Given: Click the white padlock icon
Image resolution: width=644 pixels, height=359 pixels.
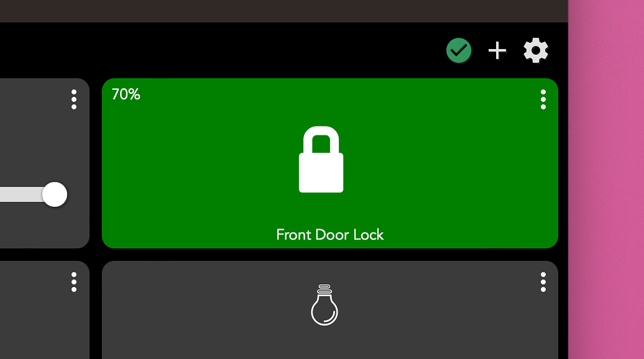Looking at the screenshot, I should coord(321,159).
